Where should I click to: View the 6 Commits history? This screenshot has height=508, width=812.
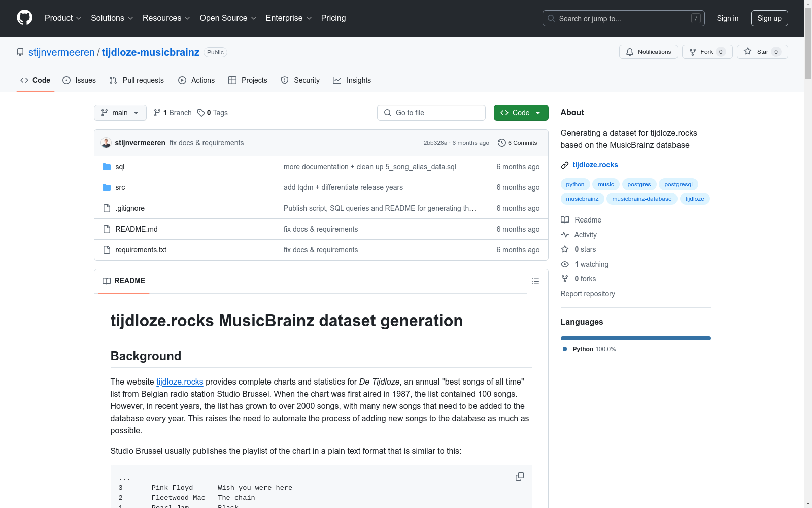coord(518,143)
